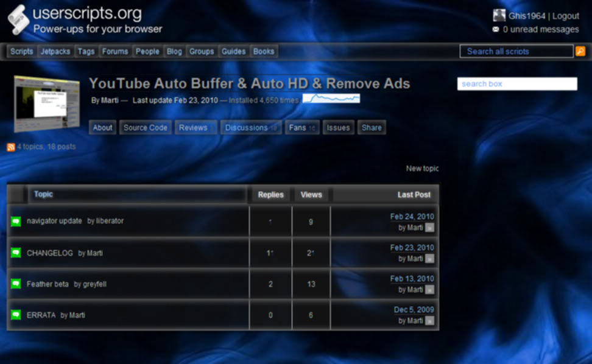Screen dimensions: 592x364
Task: Log out via the Logout link
Action: click(x=565, y=16)
